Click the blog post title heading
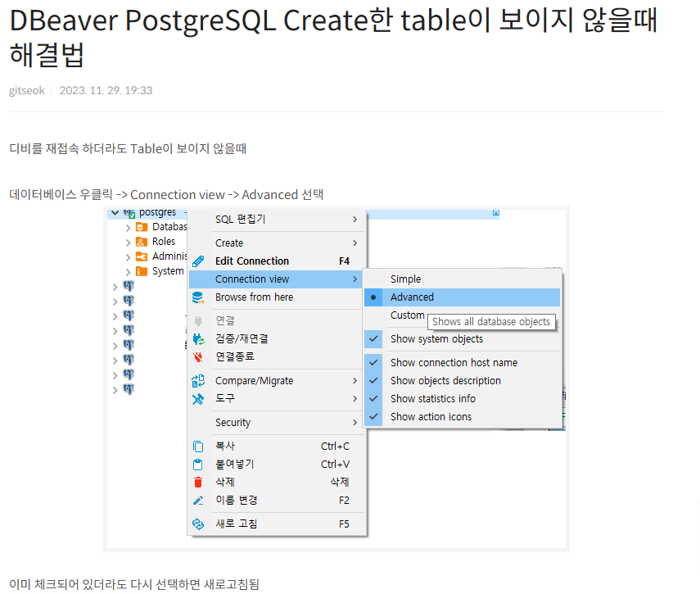700x594 pixels. (x=333, y=37)
